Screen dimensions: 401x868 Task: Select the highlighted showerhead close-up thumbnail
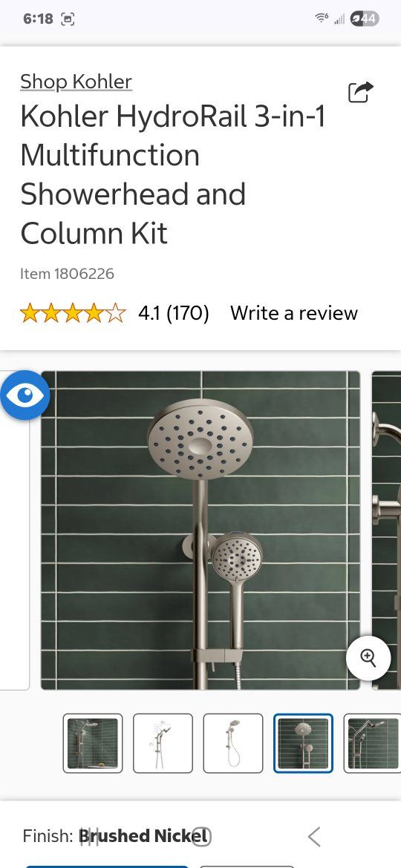point(303,743)
